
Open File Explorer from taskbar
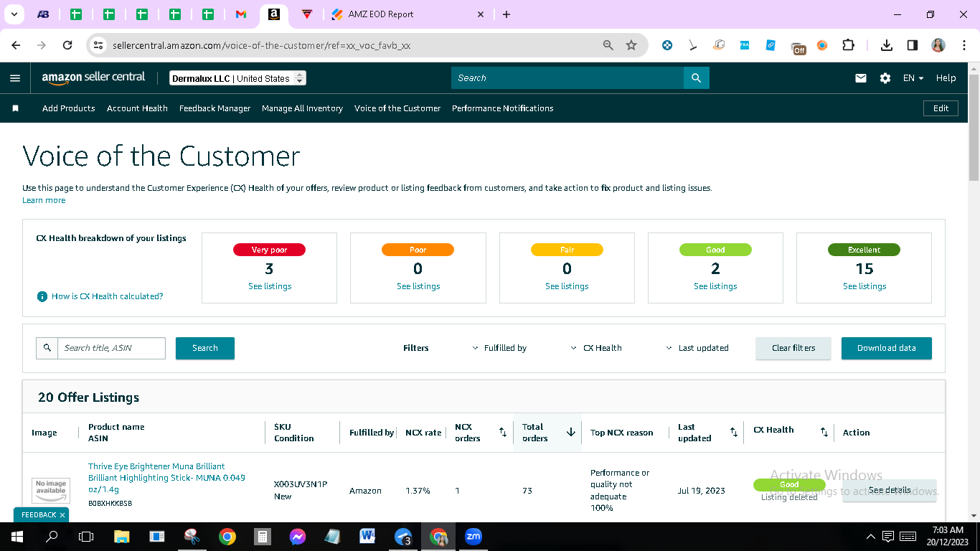(121, 536)
